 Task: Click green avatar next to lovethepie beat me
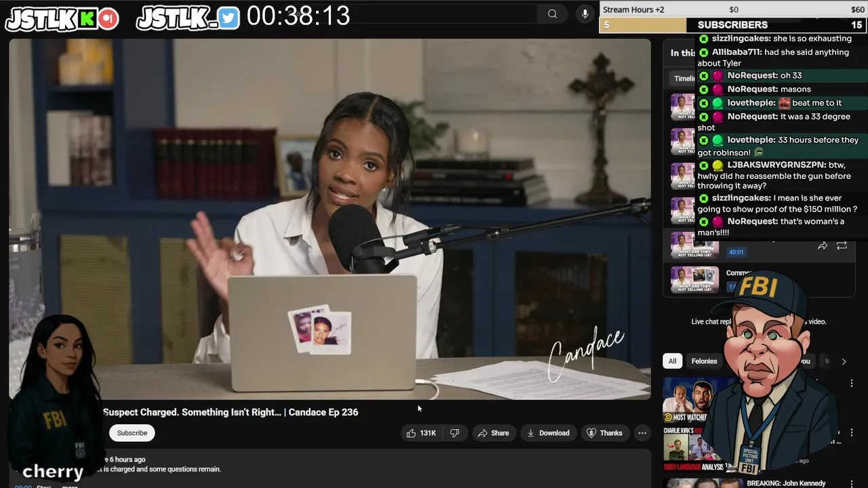(x=718, y=103)
